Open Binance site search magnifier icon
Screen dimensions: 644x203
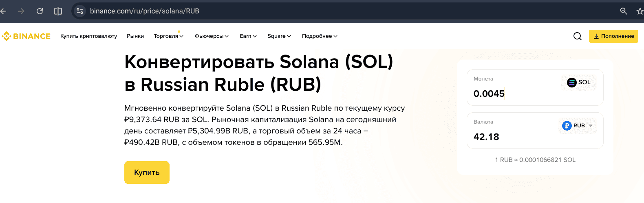coord(578,36)
